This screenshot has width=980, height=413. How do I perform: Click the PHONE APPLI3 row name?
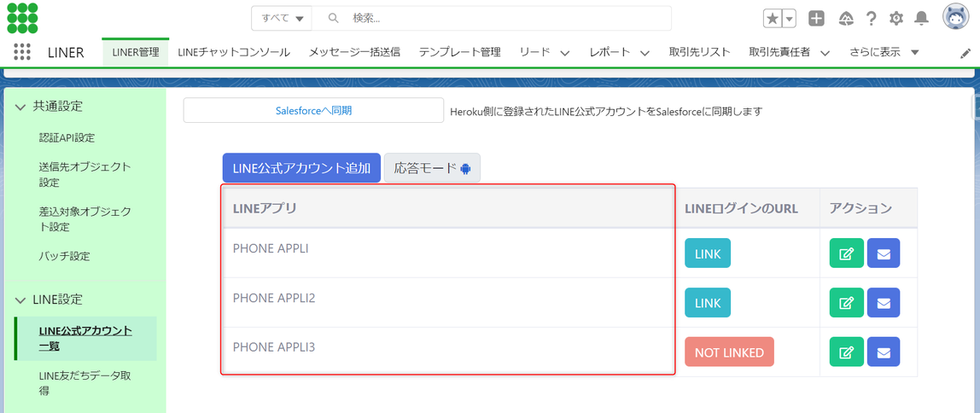tap(273, 346)
